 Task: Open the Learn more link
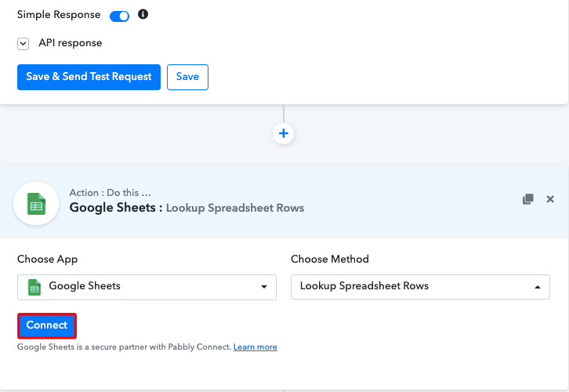pyautogui.click(x=255, y=347)
